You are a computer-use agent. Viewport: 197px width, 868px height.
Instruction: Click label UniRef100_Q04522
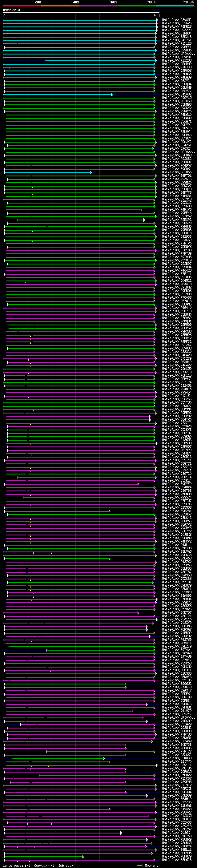tap(177, 280)
